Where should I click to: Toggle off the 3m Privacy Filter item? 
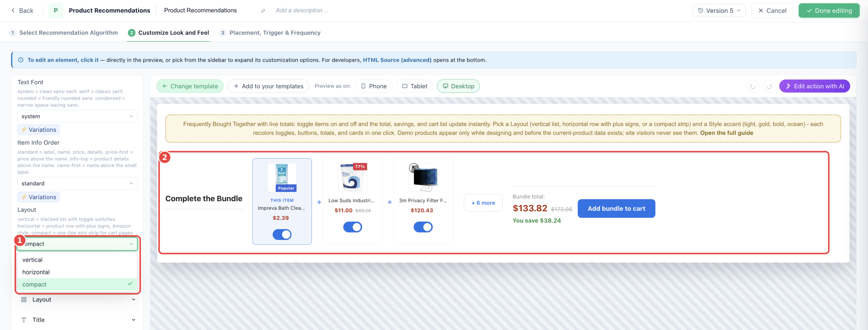point(423,227)
